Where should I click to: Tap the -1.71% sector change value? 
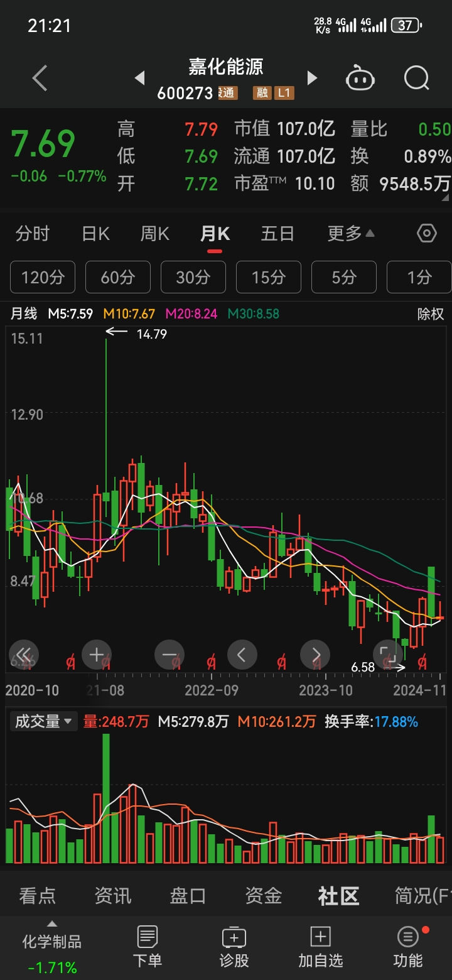[x=52, y=967]
